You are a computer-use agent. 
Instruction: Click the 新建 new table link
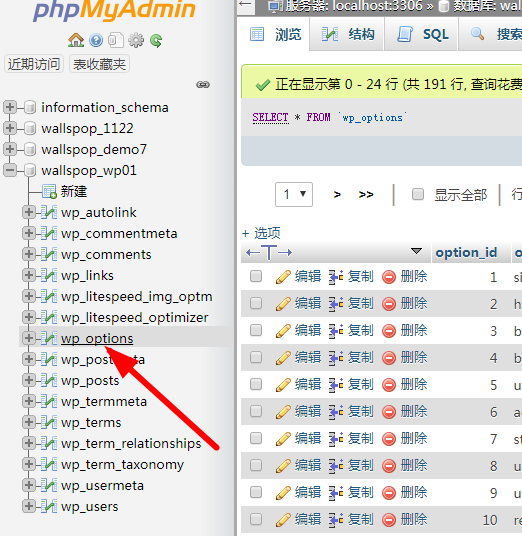[74, 191]
